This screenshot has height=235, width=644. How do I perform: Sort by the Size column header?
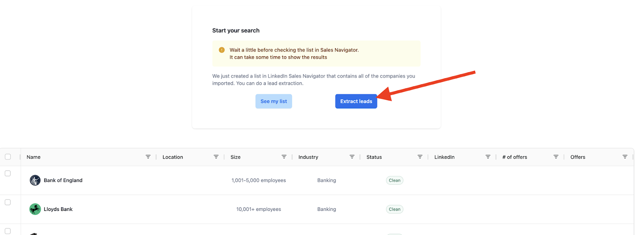click(235, 157)
